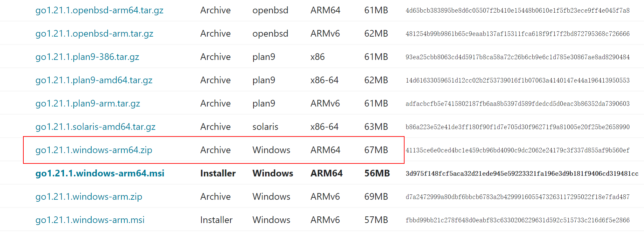Download the go1.21.1.windows-arm64.msi installer
Viewport: 644px width, 240px height.
pos(100,173)
